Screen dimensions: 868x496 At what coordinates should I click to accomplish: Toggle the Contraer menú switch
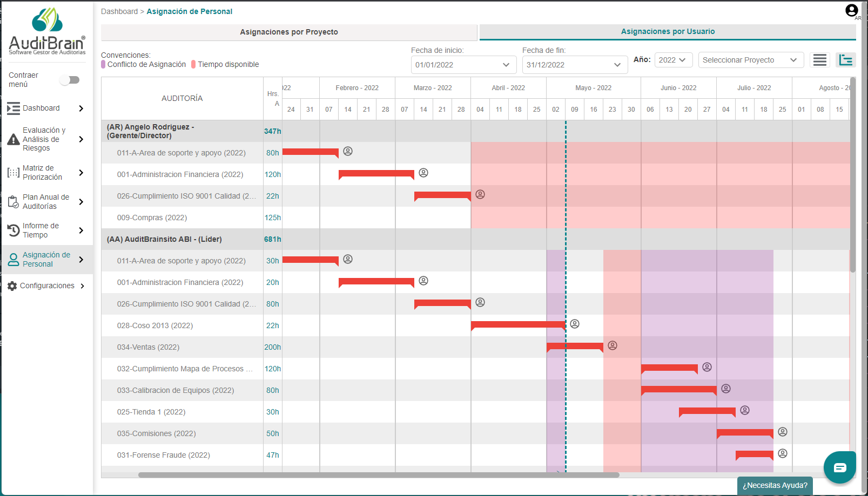click(70, 79)
